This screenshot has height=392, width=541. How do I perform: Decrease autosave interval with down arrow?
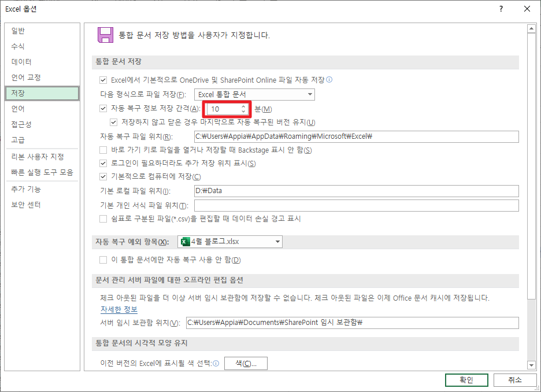[x=243, y=112]
